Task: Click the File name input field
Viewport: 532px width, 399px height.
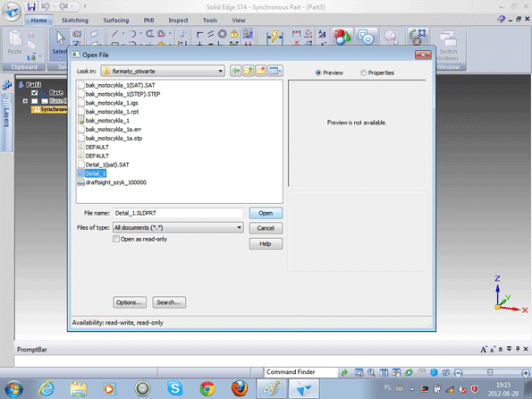Action: 178,213
